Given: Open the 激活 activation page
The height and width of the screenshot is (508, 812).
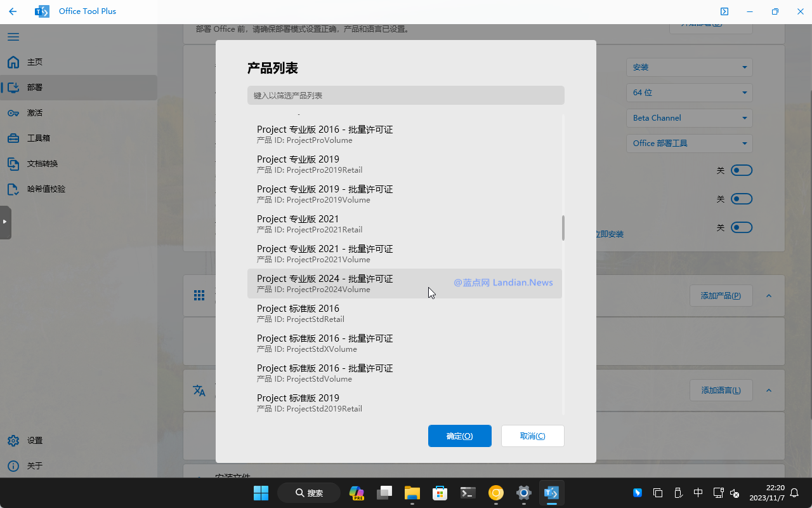Looking at the screenshot, I should tap(35, 113).
